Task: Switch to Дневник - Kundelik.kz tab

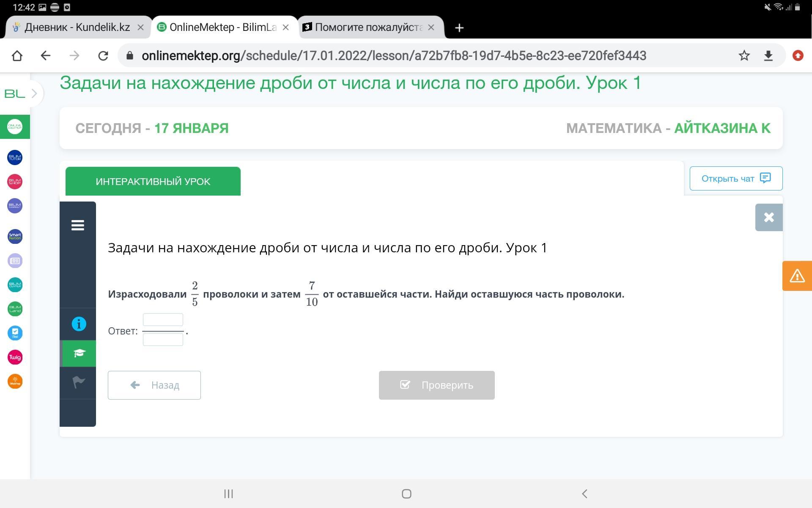Action: pyautogui.click(x=77, y=28)
